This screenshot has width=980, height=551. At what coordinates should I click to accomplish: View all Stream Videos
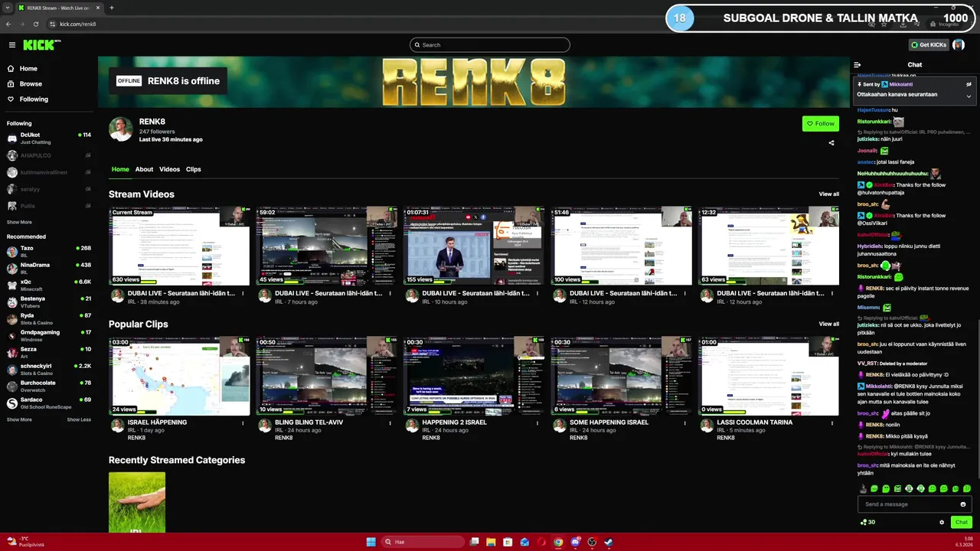pos(828,194)
